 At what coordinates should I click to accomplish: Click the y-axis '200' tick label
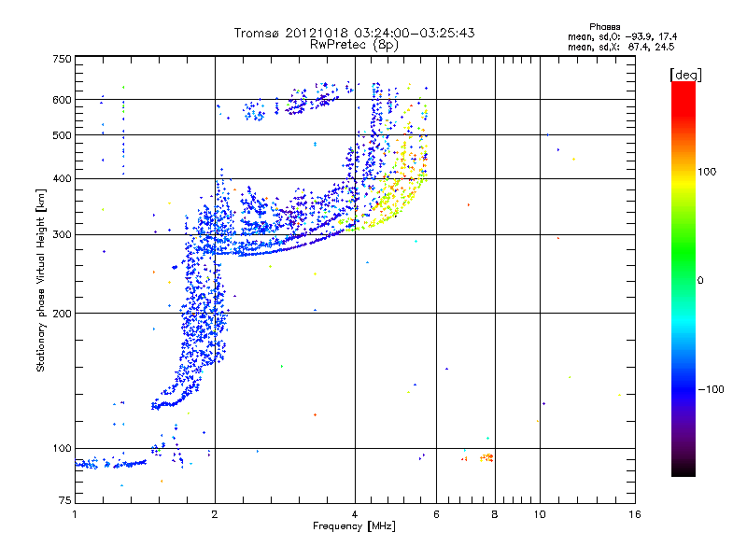click(62, 314)
